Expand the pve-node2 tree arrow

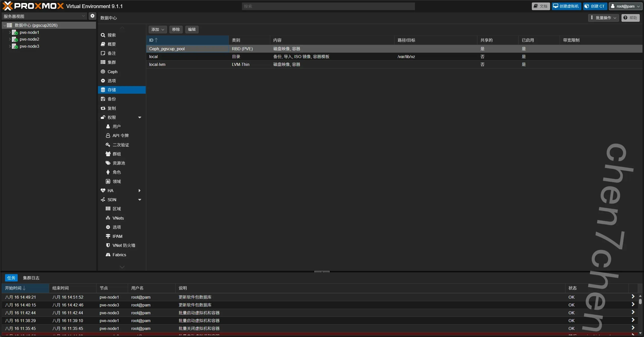(x=10, y=39)
